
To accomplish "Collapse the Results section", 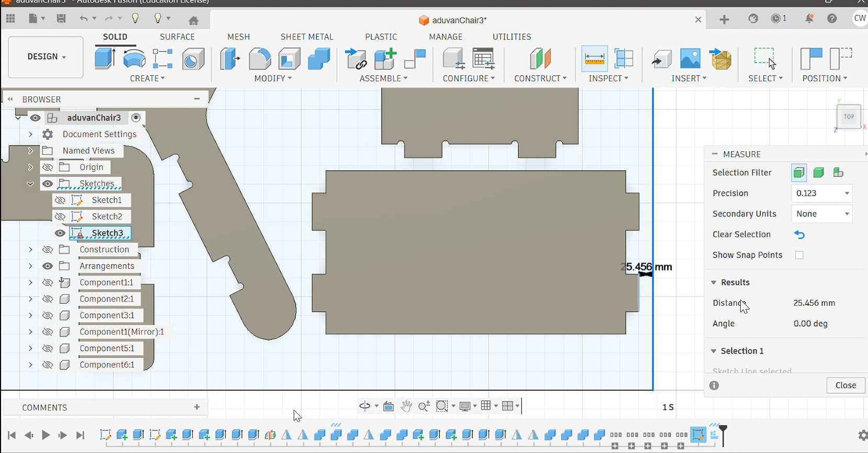I will 714,282.
